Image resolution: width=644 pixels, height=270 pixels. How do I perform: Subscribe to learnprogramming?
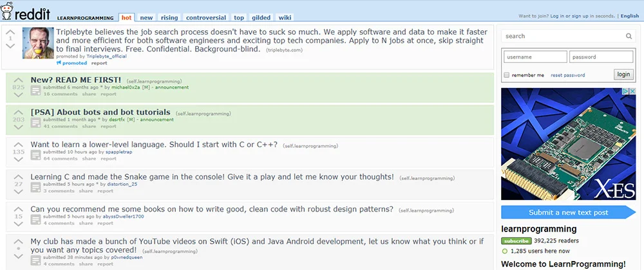[516, 241]
